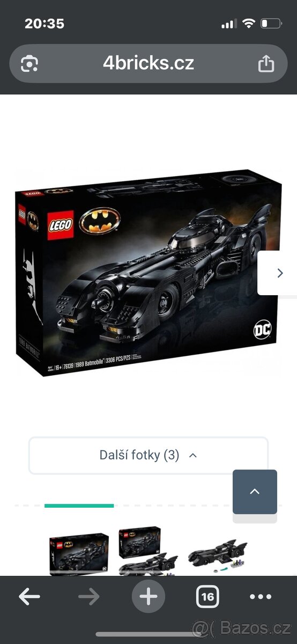This screenshot has width=297, height=644.
Task: Show next product photo with right chevron
Action: click(278, 273)
